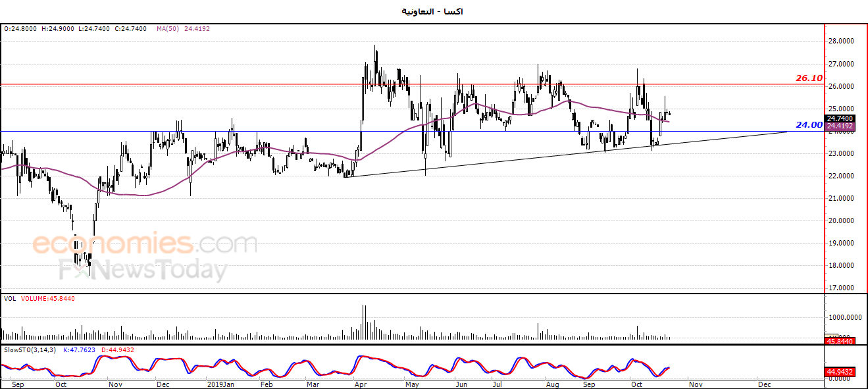Click the chart title اكسا - التعاونية
The height and width of the screenshot is (389, 868).
point(432,11)
